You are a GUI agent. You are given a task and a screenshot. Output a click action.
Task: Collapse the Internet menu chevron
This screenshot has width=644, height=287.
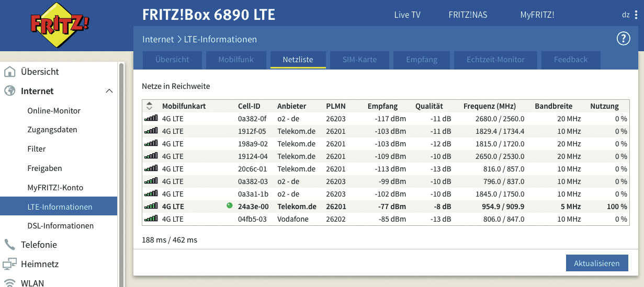(x=109, y=91)
